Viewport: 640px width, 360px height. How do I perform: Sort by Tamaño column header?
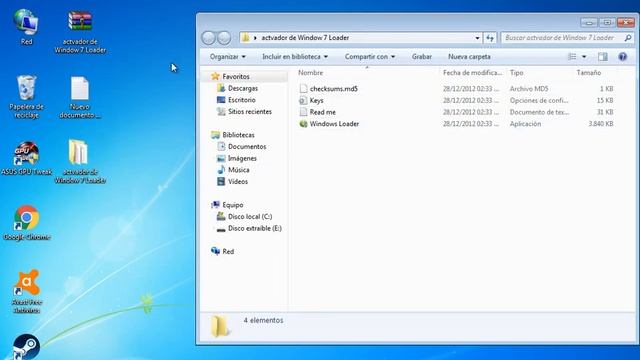pyautogui.click(x=589, y=73)
